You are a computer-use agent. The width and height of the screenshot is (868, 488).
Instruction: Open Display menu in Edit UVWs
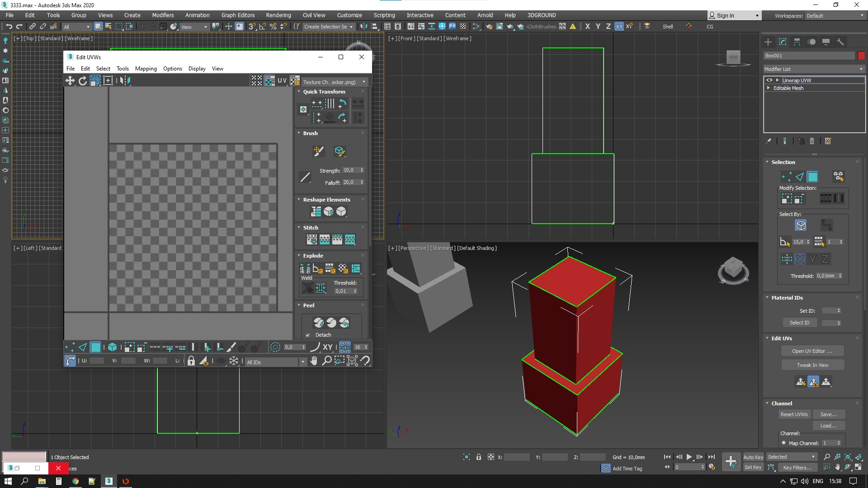point(197,69)
